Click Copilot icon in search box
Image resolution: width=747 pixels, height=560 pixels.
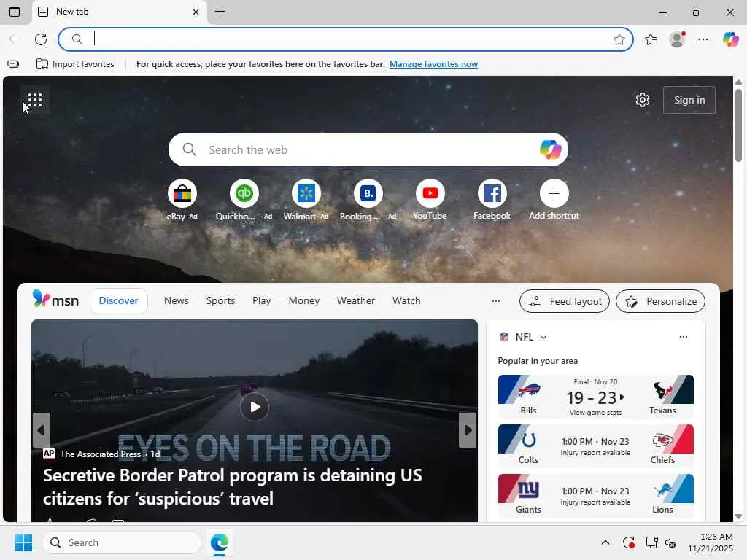pos(550,149)
